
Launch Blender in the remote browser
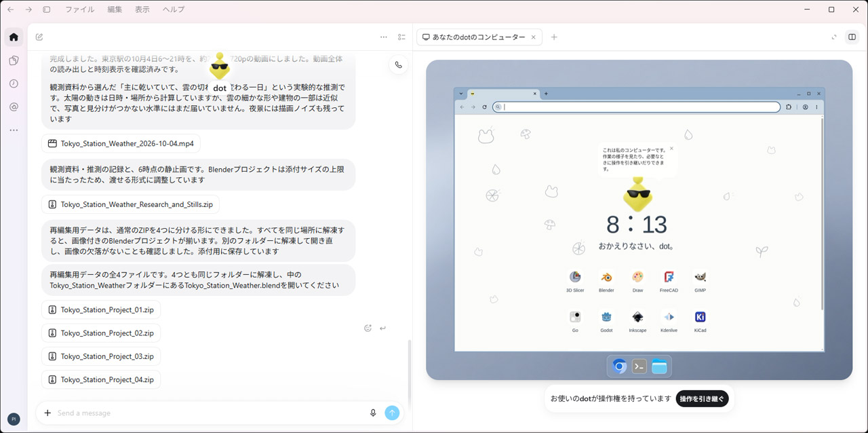pyautogui.click(x=606, y=281)
